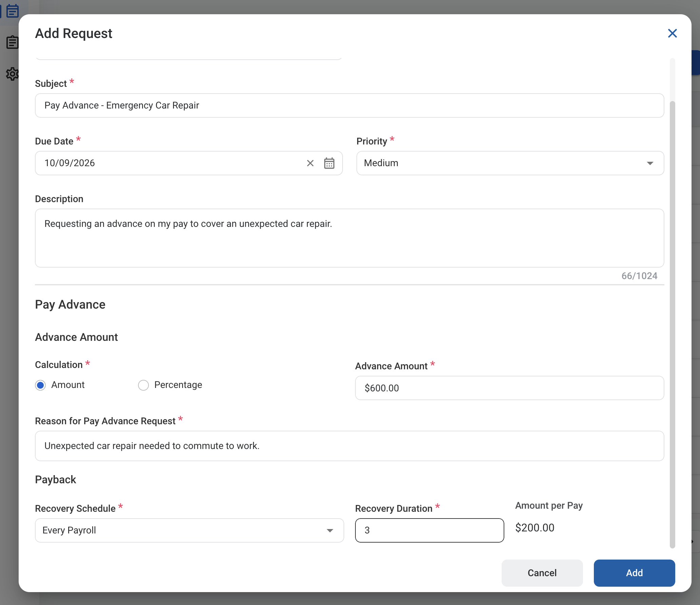
Task: Open the clipboard list sidebar icon
Action: (x=13, y=42)
